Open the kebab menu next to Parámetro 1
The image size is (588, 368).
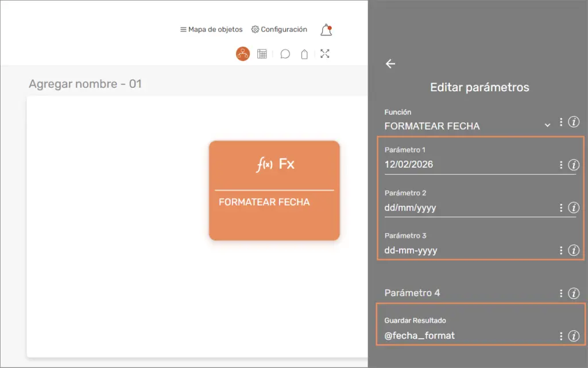(x=561, y=165)
